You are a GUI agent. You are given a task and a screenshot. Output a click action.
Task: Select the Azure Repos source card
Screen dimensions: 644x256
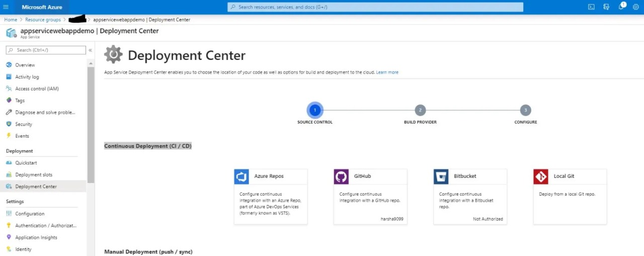click(x=271, y=197)
